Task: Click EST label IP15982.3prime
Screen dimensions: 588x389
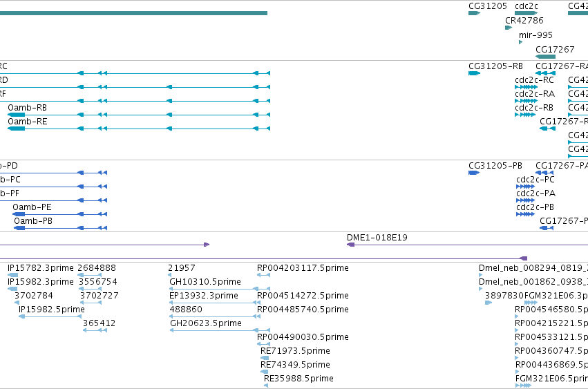Action: coord(41,282)
